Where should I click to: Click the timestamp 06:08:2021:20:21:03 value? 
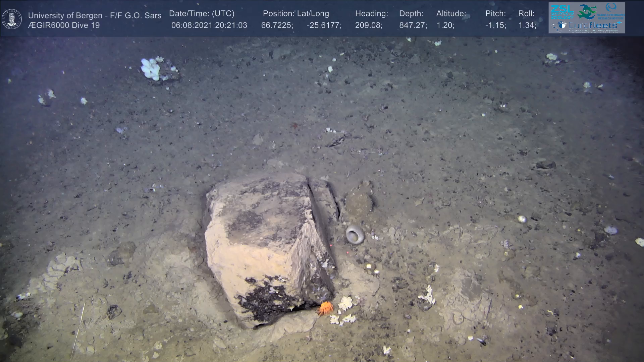(x=209, y=25)
